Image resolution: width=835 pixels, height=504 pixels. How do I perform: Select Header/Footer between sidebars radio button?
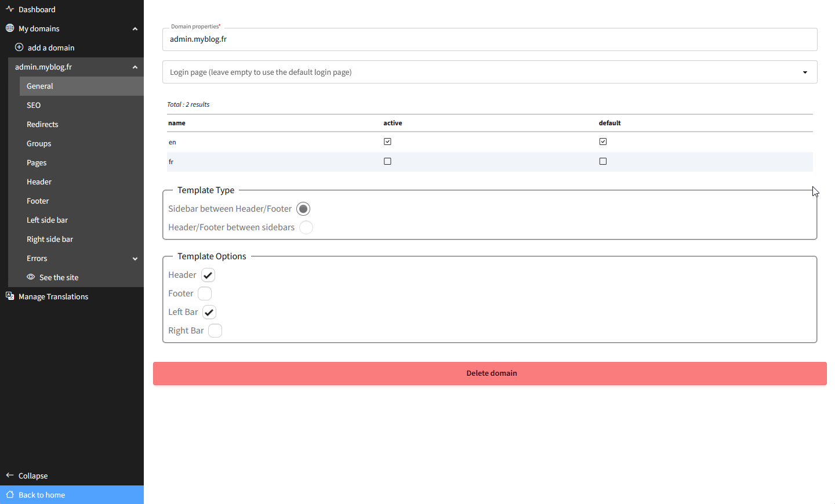point(306,227)
